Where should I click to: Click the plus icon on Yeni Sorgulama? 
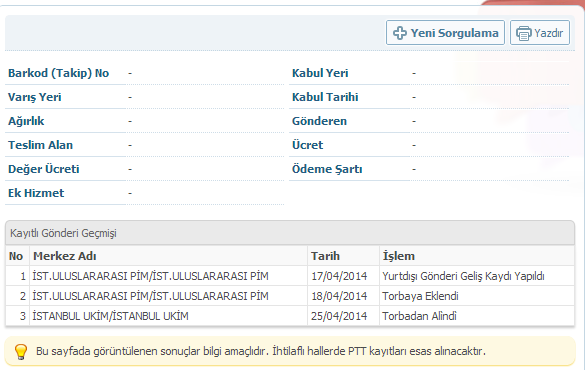[x=400, y=33]
